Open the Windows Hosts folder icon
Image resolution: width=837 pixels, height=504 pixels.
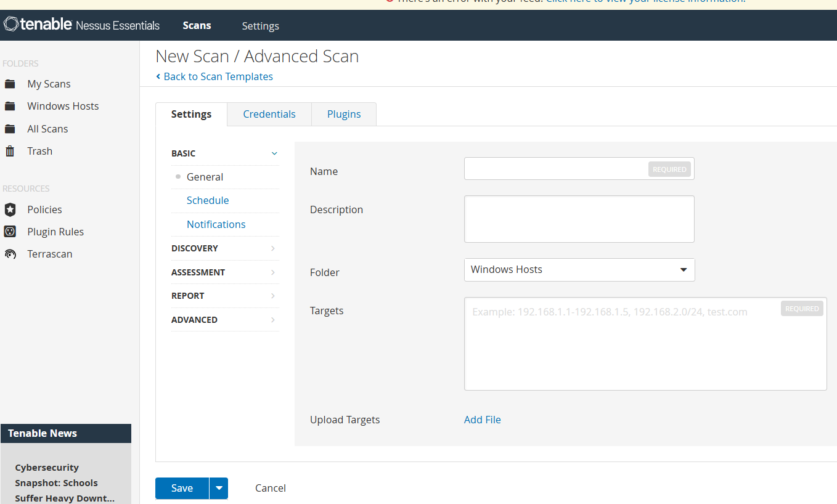coord(11,105)
